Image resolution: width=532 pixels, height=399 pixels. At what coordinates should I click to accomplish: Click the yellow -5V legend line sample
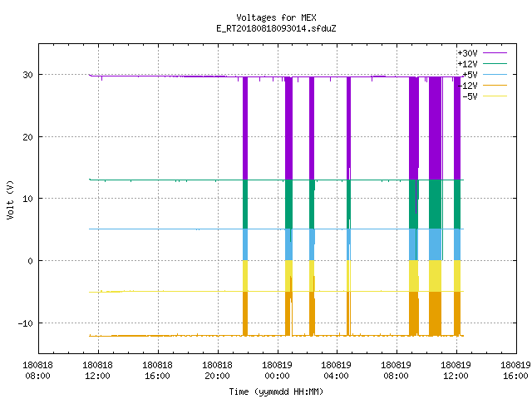(495, 96)
